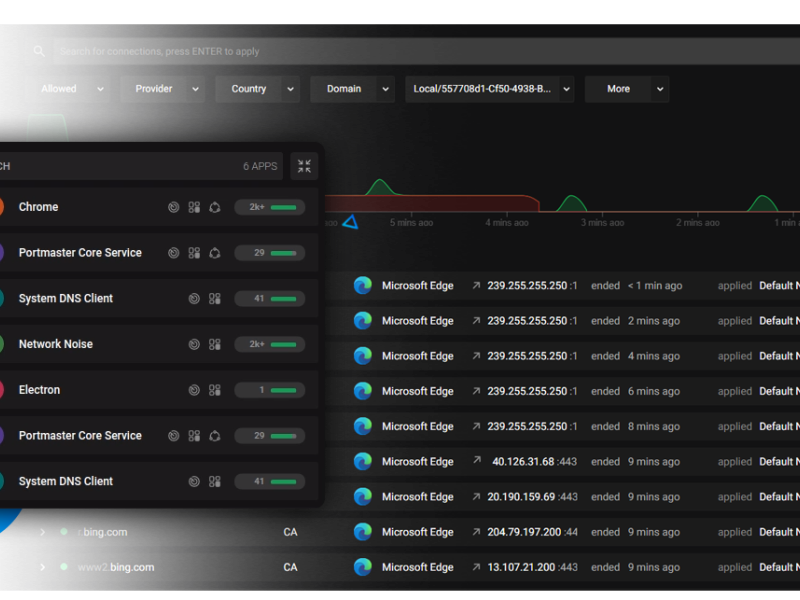The image size is (800, 600).
Task: Click the '2 mins ago' text in connection list
Action: [654, 321]
